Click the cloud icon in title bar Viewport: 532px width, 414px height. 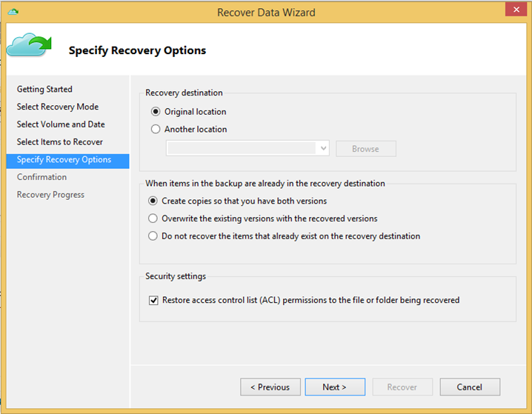(x=13, y=12)
